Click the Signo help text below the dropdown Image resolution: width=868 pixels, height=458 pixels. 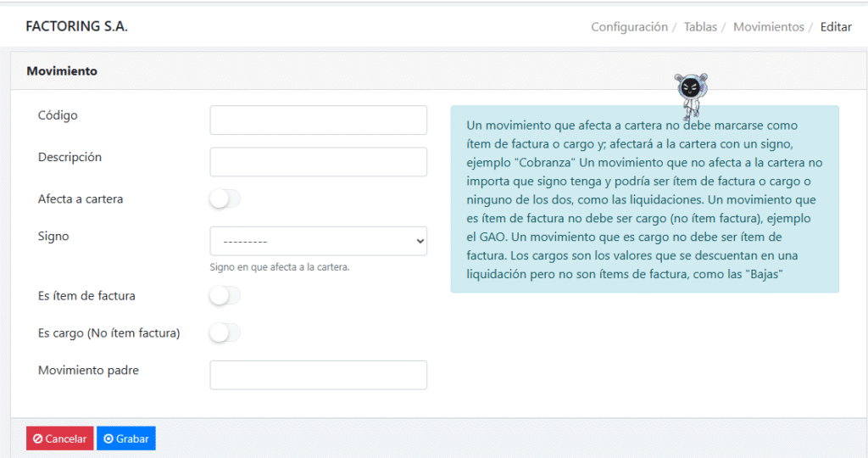pos(280,267)
